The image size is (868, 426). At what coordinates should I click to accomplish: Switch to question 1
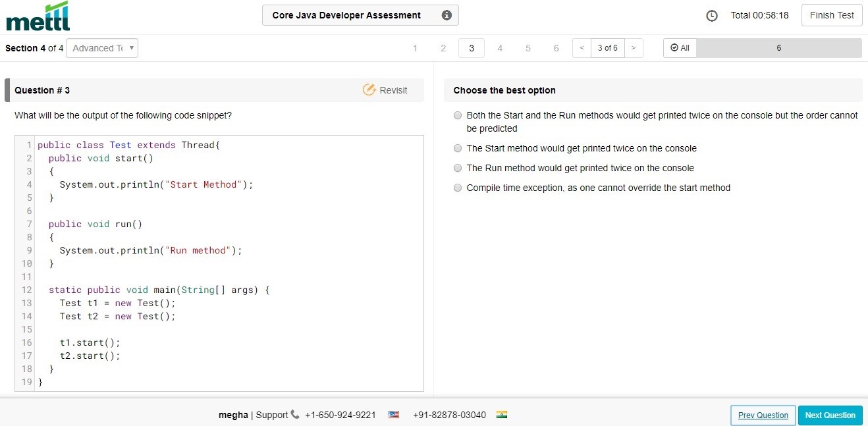coord(415,47)
